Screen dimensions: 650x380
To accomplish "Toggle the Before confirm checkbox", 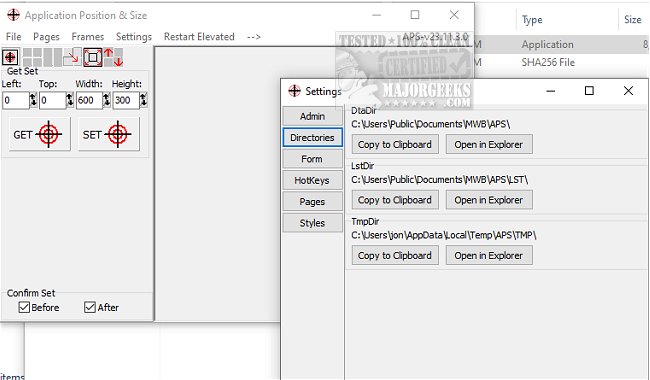I will coord(24,307).
